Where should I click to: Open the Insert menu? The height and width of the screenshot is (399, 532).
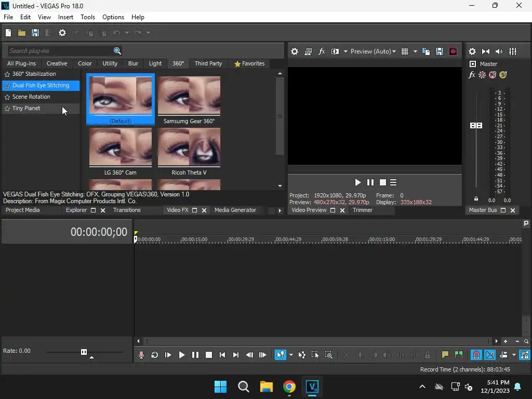click(x=65, y=17)
